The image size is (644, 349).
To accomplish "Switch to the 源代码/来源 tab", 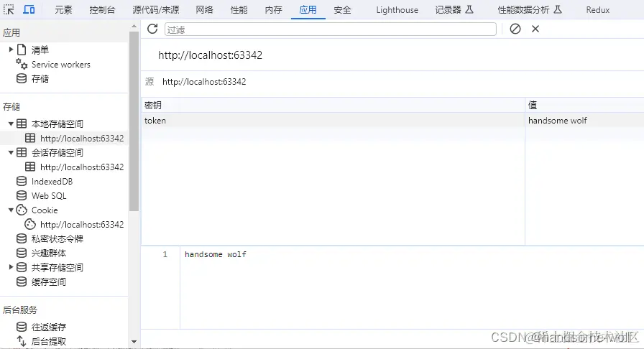I will pos(156,10).
